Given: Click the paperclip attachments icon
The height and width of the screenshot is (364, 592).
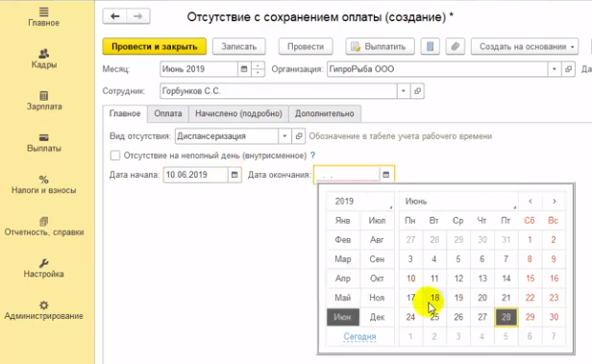Looking at the screenshot, I should 455,46.
